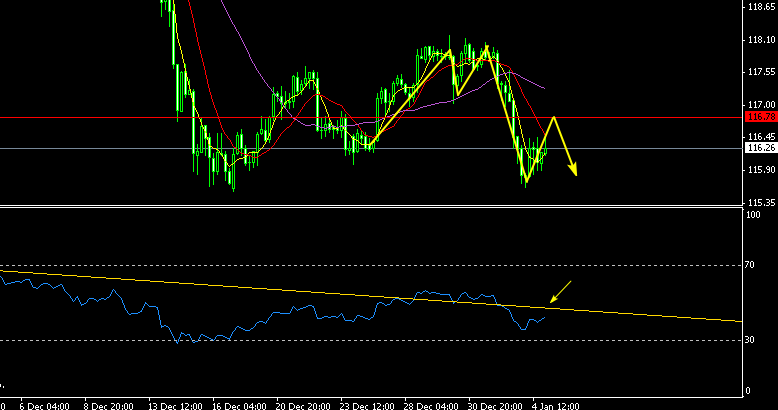Screen dimensions: 778x410
Task: Click the 115.90 price axis label
Action: pos(762,170)
